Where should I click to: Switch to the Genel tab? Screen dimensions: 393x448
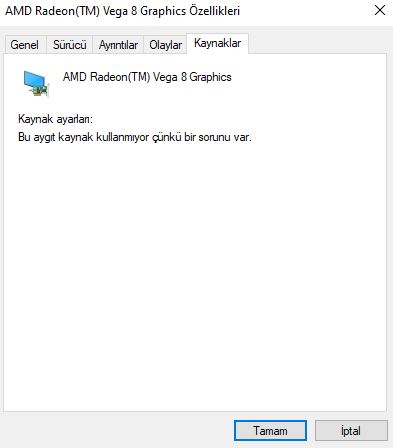click(x=25, y=45)
